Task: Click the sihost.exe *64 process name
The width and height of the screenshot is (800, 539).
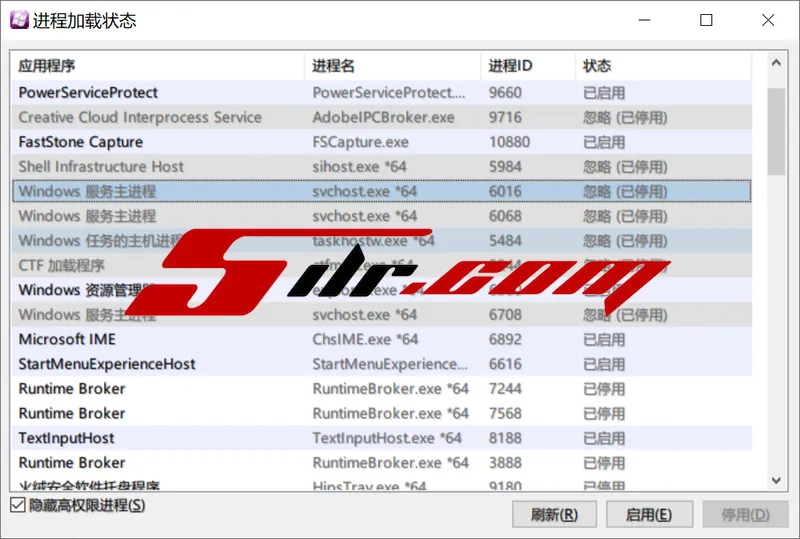Action: (x=359, y=166)
